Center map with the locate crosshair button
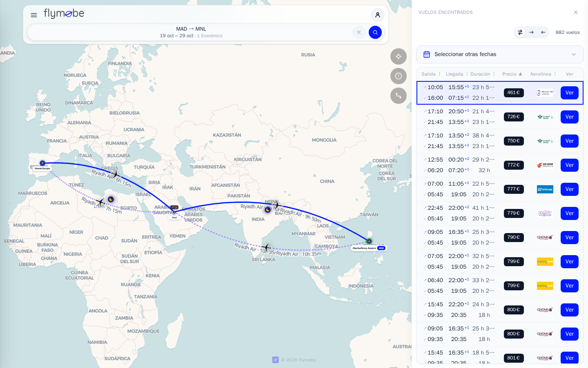588x368 pixels. pos(399,56)
